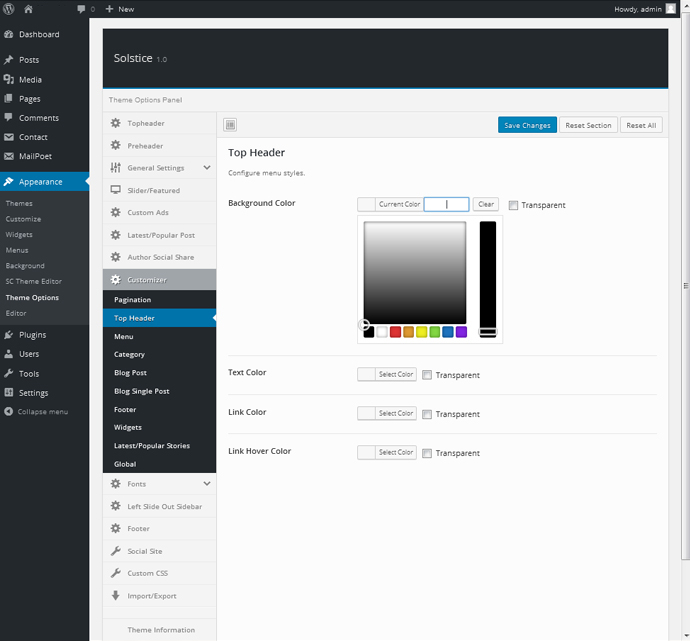The height and width of the screenshot is (641, 690).
Task: Expand the General Settings section arrow
Action: (207, 168)
